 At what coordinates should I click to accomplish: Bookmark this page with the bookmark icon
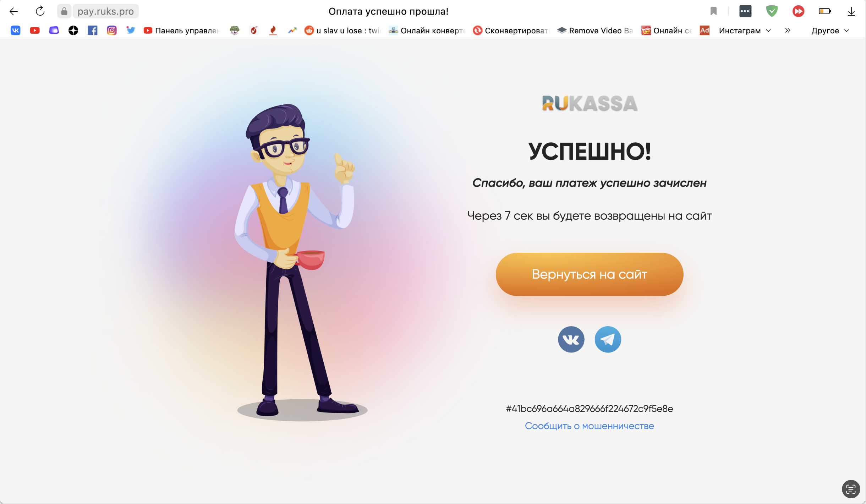click(x=713, y=11)
